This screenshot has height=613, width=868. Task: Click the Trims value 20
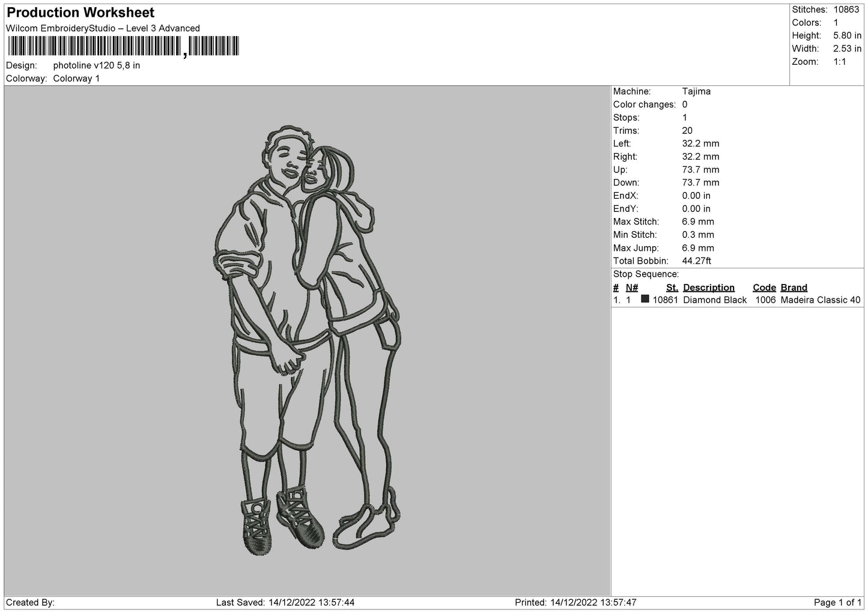click(x=687, y=131)
